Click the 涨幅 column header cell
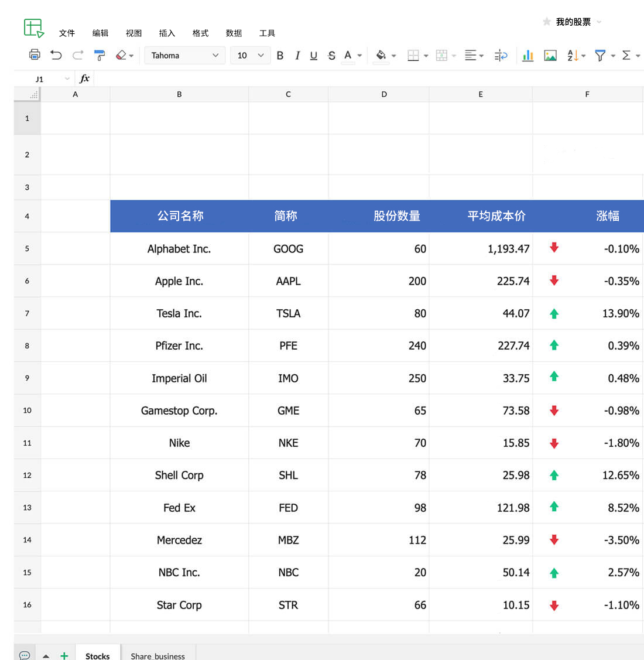644x660 pixels. (607, 216)
